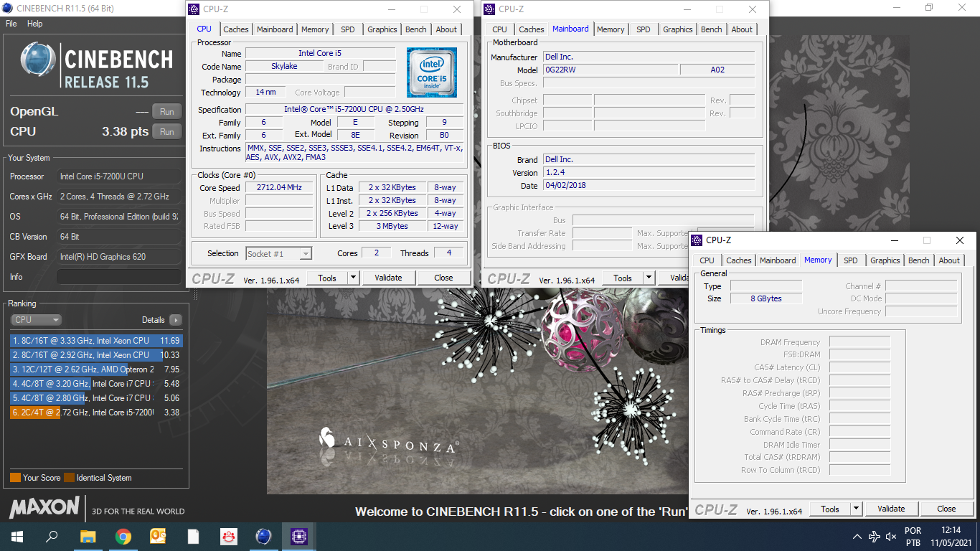
Task: Switch to Bench tab in Memory CPU-Z window
Action: coord(919,260)
